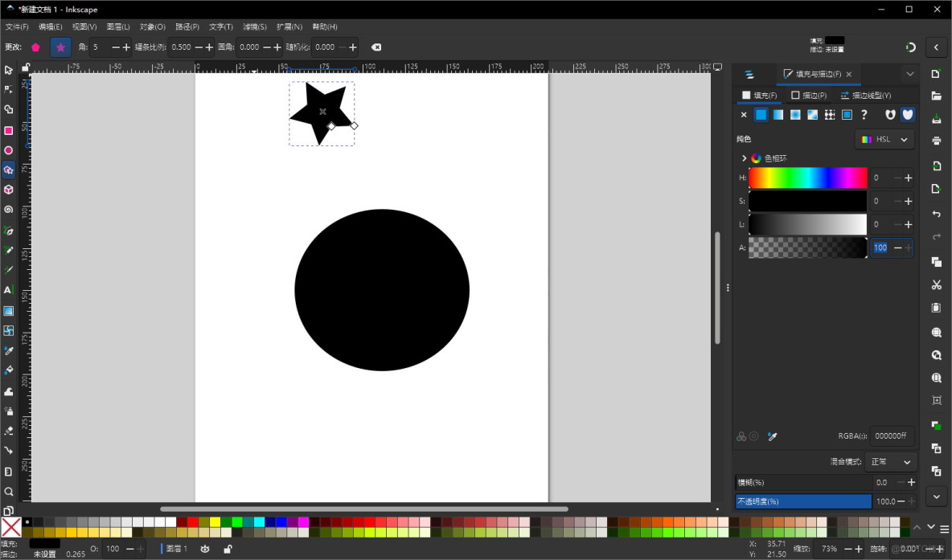Open the 文件 menu
Screen dimensions: 952x560
[x=18, y=27]
